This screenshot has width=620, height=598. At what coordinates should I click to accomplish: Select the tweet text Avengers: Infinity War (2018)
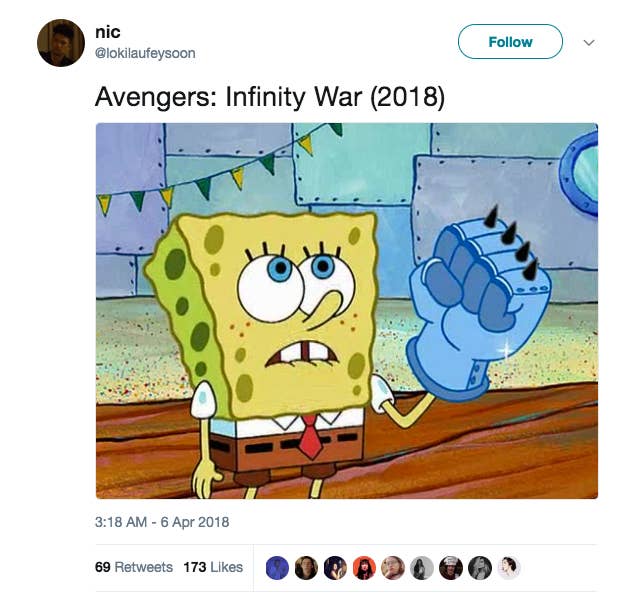coord(270,97)
